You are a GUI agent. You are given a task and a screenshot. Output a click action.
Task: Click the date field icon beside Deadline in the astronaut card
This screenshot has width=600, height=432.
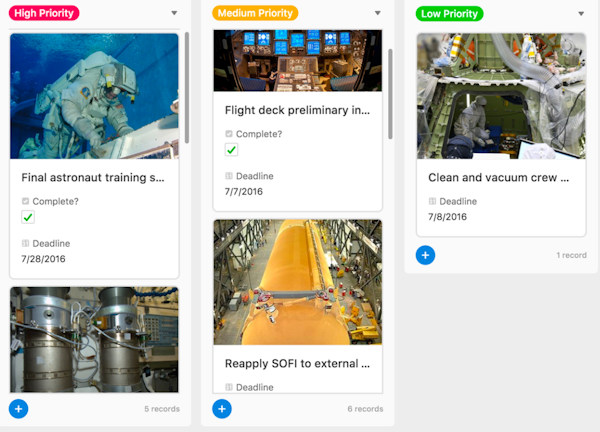25,243
